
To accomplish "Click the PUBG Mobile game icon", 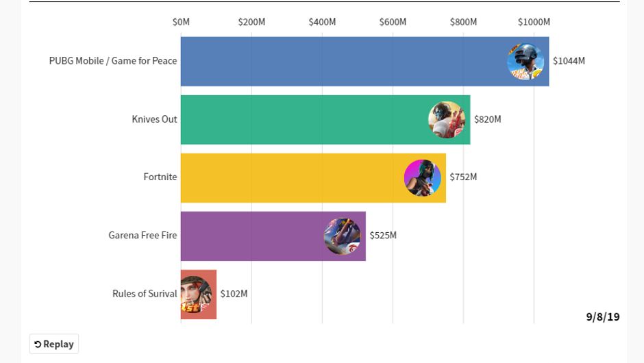I will pyautogui.click(x=525, y=62).
